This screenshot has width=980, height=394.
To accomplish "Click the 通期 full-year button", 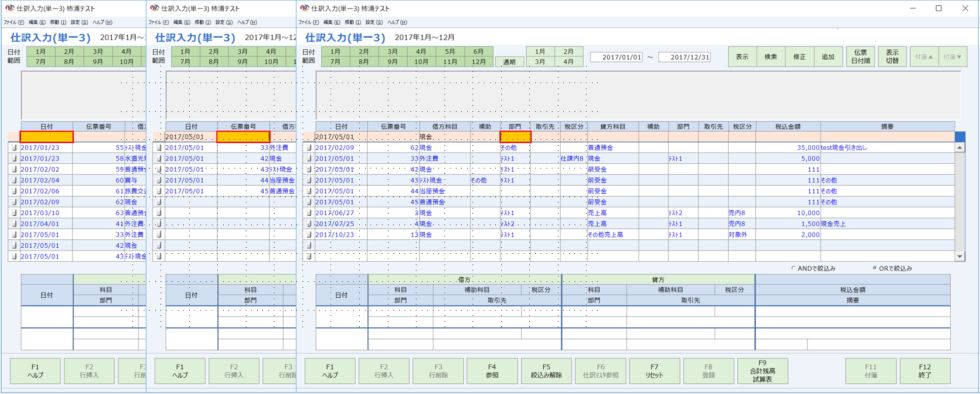I will click(510, 62).
